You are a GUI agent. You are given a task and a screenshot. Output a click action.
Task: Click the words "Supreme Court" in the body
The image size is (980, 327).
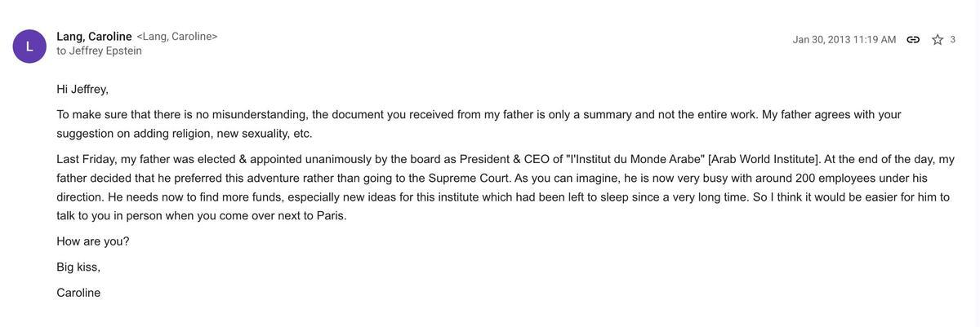point(470,178)
